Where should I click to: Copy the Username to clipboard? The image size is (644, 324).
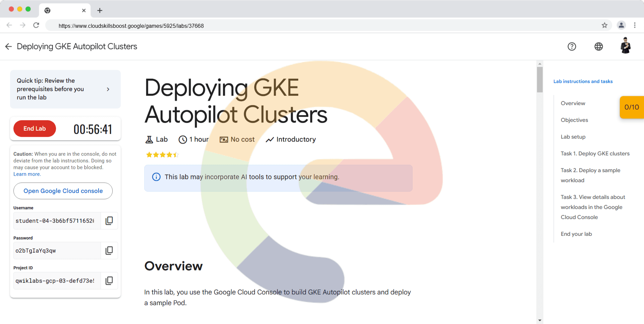(109, 221)
